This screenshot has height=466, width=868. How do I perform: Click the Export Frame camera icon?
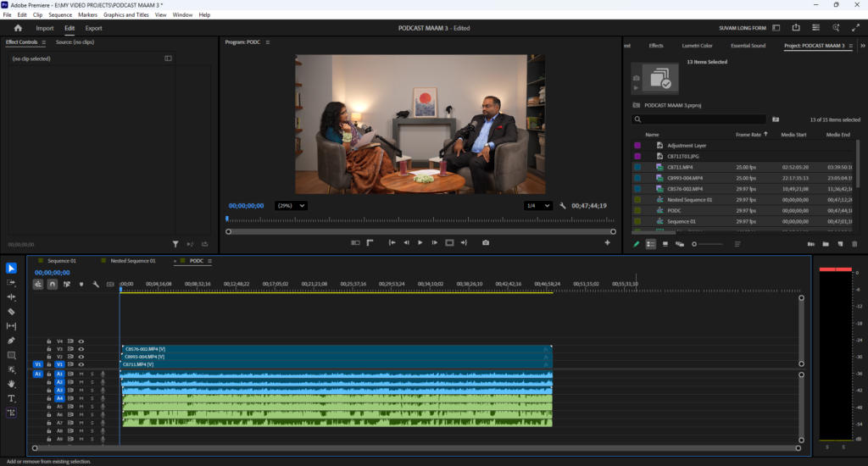486,242
